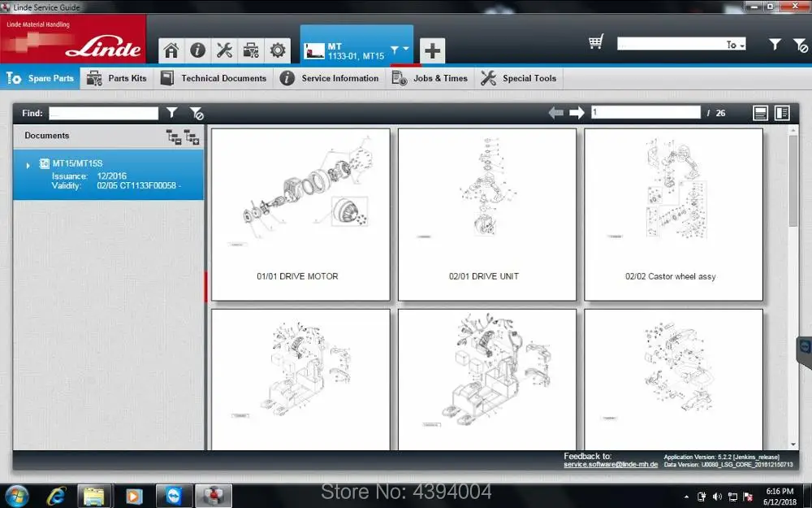Open the parts kit toolbox icon
Screen dimensions: 812x508
(251, 50)
